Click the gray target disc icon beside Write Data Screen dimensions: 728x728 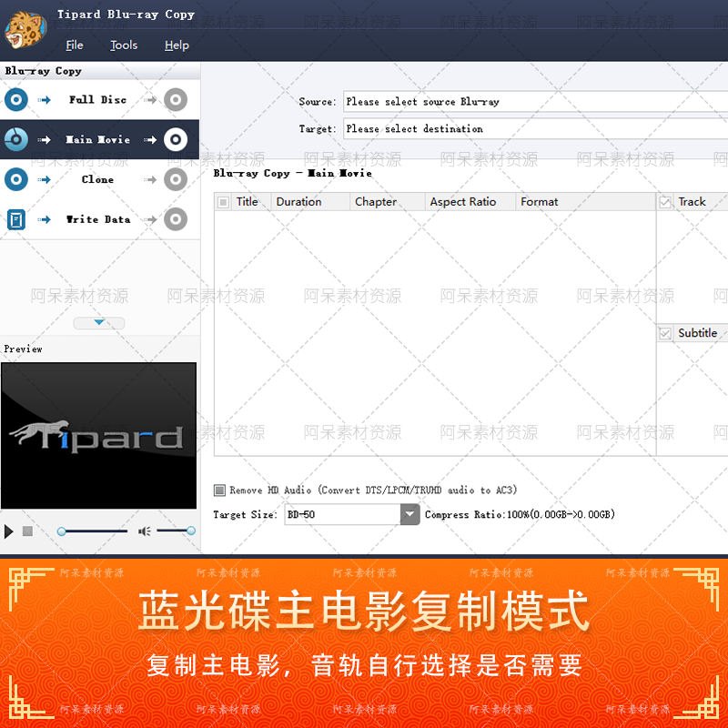(x=176, y=219)
